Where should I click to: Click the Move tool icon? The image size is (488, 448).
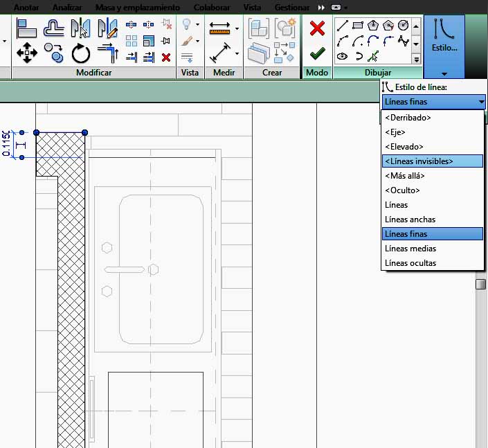[26, 52]
